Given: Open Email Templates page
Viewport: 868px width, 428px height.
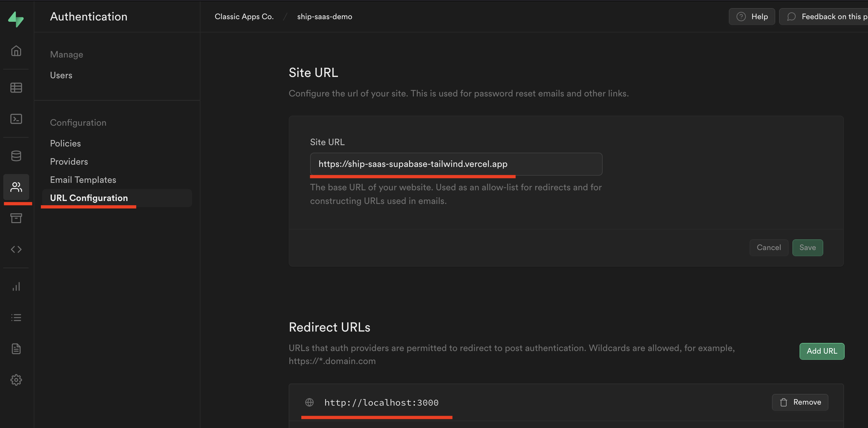Looking at the screenshot, I should (x=83, y=180).
